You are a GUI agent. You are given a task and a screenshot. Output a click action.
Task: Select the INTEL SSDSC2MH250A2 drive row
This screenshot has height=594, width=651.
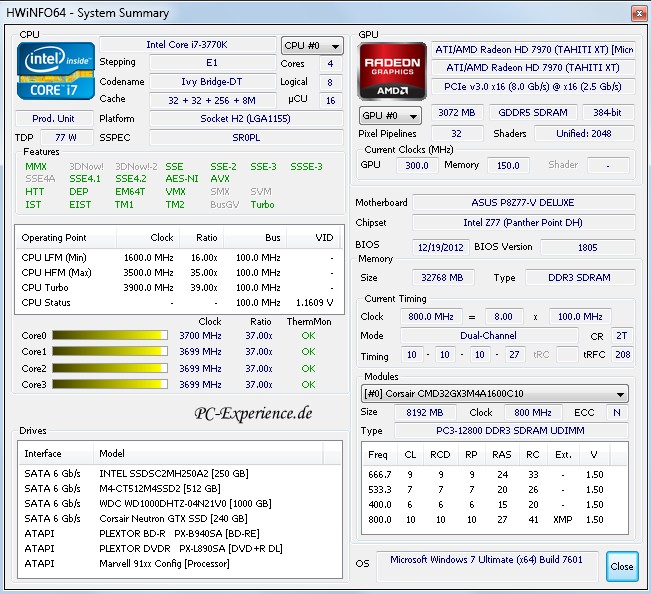coord(180,474)
